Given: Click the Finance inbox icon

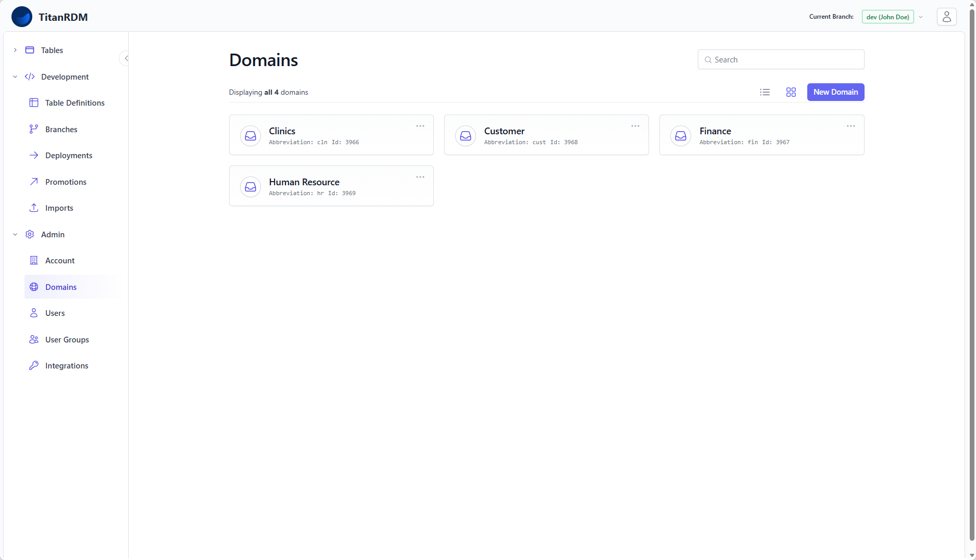Looking at the screenshot, I should click(681, 135).
